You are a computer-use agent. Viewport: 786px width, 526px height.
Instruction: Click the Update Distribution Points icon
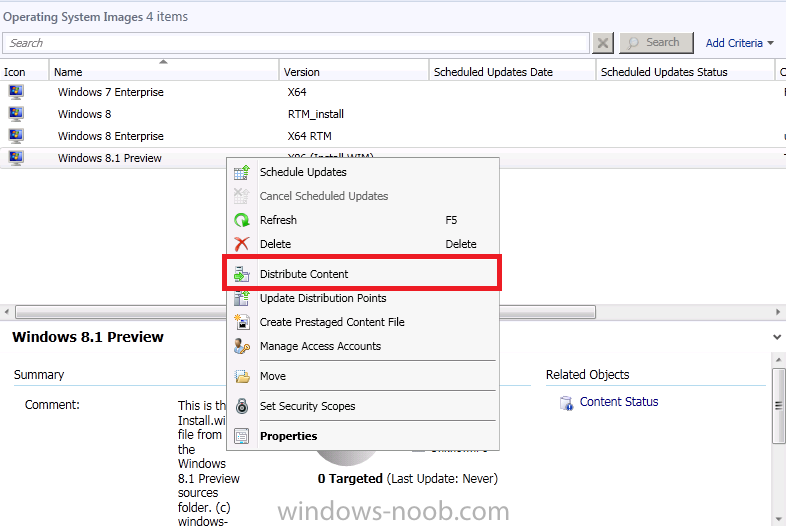click(x=241, y=298)
